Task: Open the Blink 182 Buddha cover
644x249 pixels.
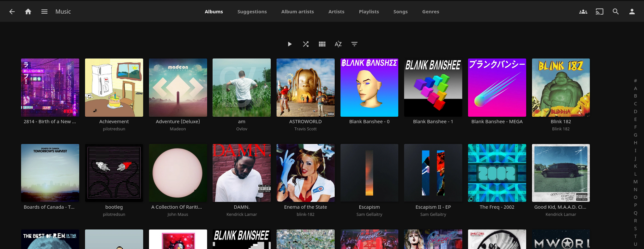Action: (561, 87)
